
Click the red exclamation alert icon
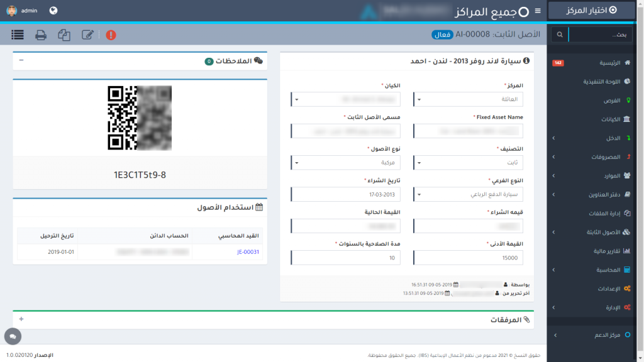tap(111, 35)
